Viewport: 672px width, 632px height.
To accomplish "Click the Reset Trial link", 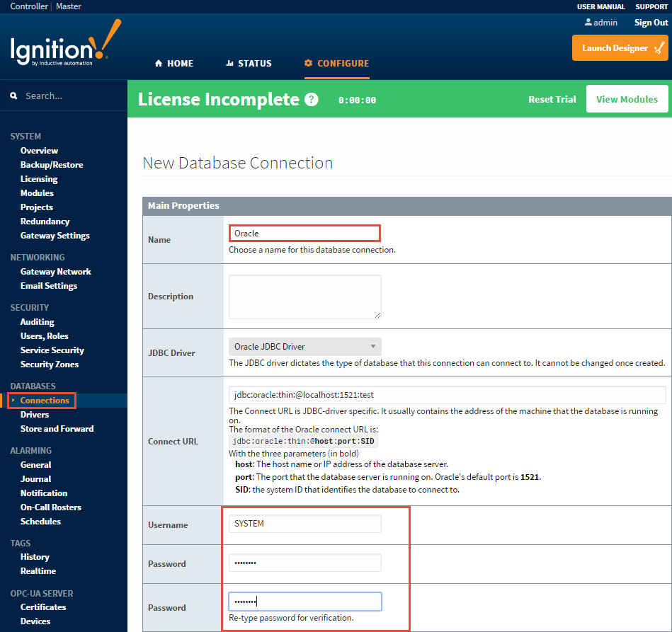I will click(552, 99).
